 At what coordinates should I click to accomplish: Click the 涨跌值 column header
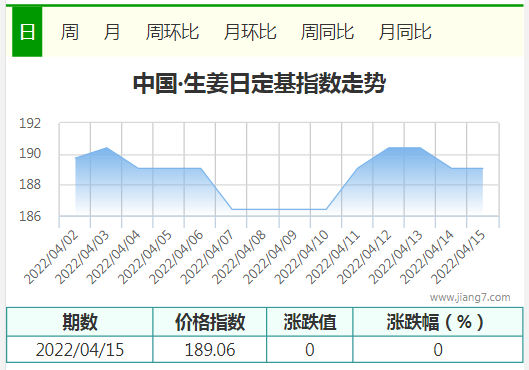click(x=310, y=322)
